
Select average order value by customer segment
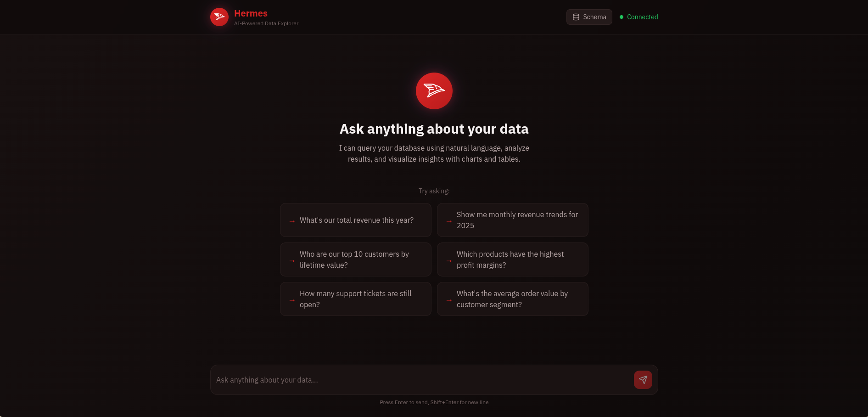pos(512,299)
